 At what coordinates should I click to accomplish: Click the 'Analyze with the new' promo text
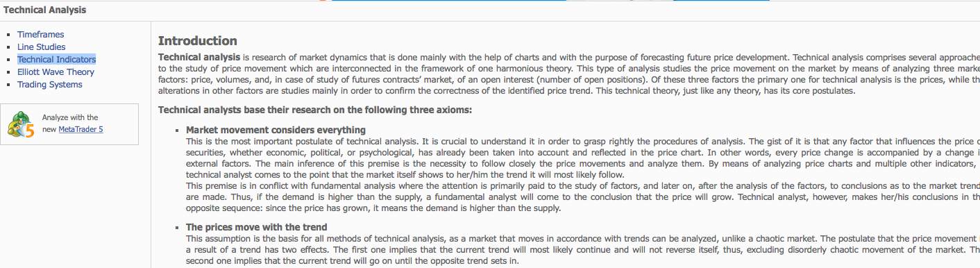[70, 123]
